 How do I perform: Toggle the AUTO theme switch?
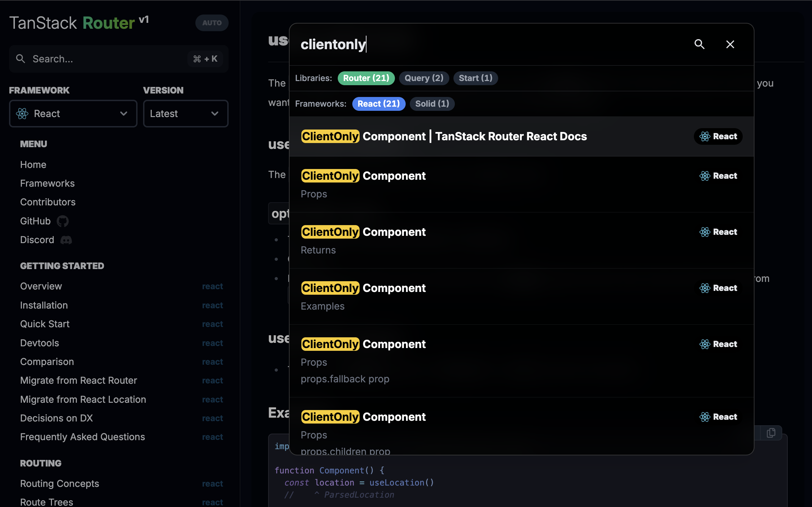212,23
